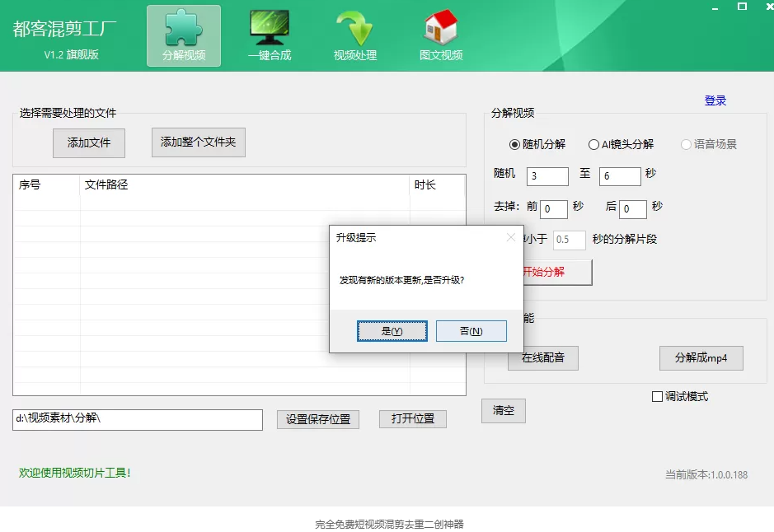Viewport: 774px width, 532px height.
Task: Open the 图文视频 house icon tab
Action: 441,36
